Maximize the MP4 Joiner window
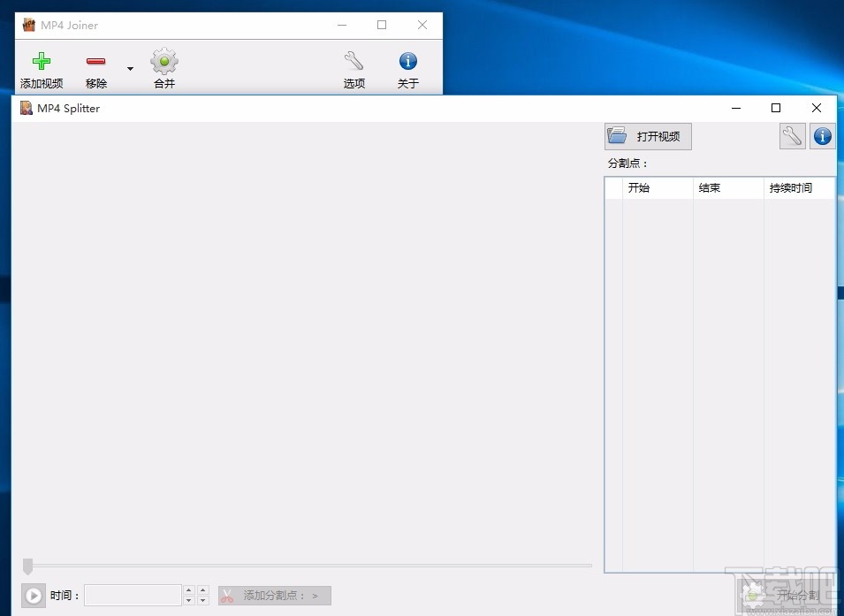844x616 pixels. [x=382, y=25]
